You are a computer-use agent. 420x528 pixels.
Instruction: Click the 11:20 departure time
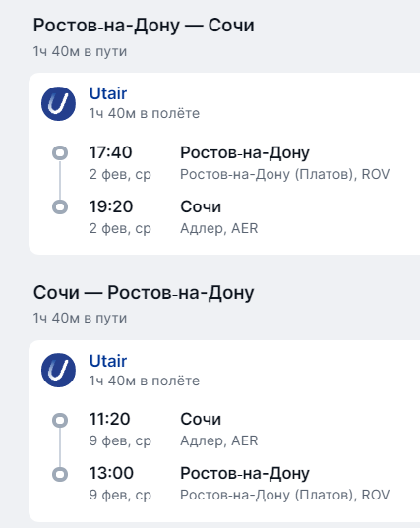tap(109, 419)
